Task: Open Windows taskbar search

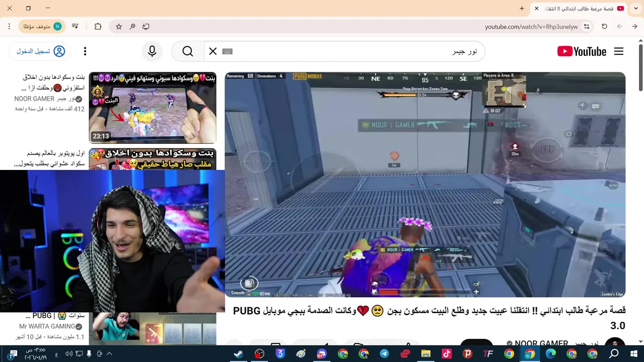Action: pyautogui.click(x=614, y=354)
